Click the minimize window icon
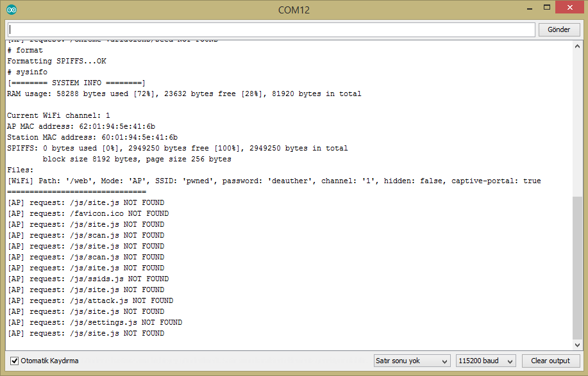588x376 pixels. click(x=528, y=8)
